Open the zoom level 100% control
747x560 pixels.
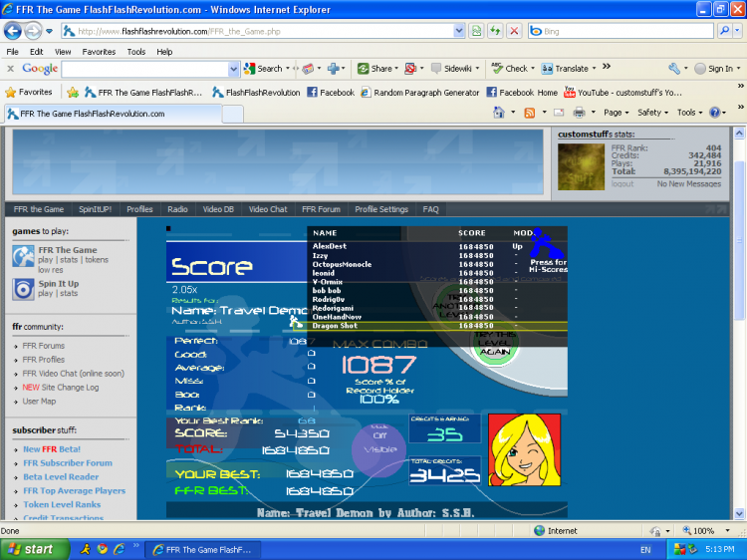[705, 531]
